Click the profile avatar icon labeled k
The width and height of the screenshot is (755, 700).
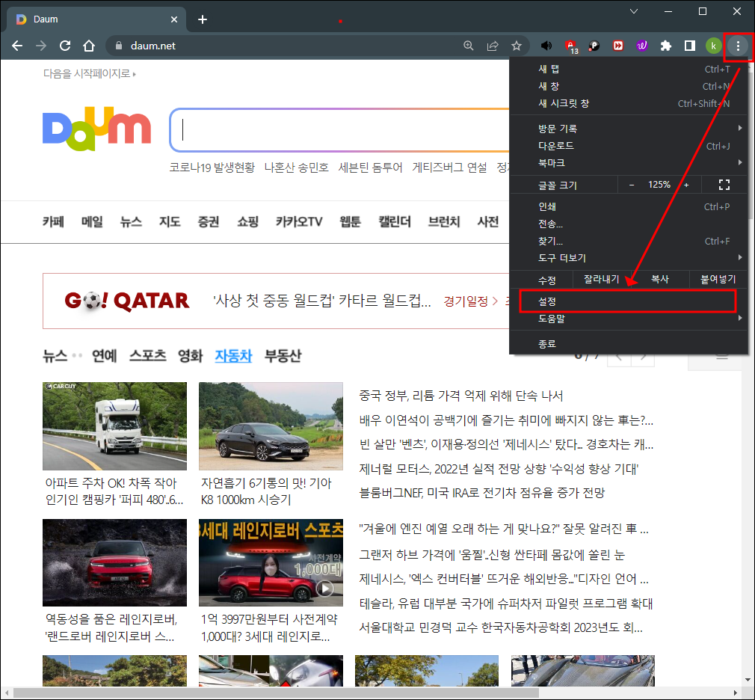click(x=713, y=46)
